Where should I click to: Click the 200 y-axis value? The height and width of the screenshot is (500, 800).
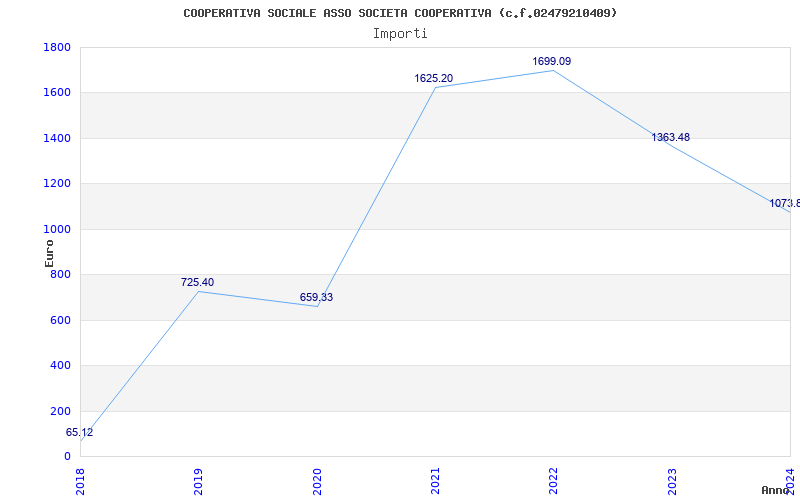click(x=61, y=411)
